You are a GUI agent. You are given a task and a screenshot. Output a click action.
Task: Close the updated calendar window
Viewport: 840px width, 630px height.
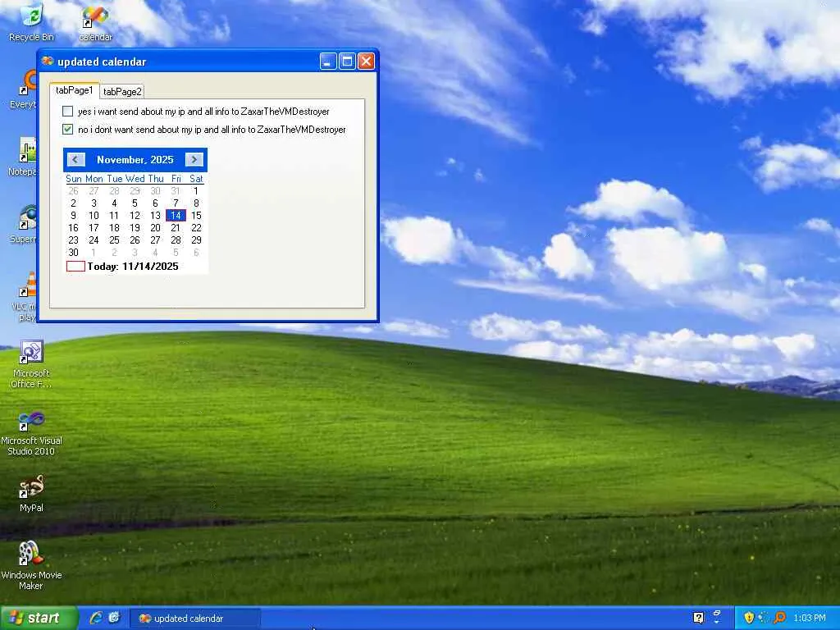click(367, 61)
